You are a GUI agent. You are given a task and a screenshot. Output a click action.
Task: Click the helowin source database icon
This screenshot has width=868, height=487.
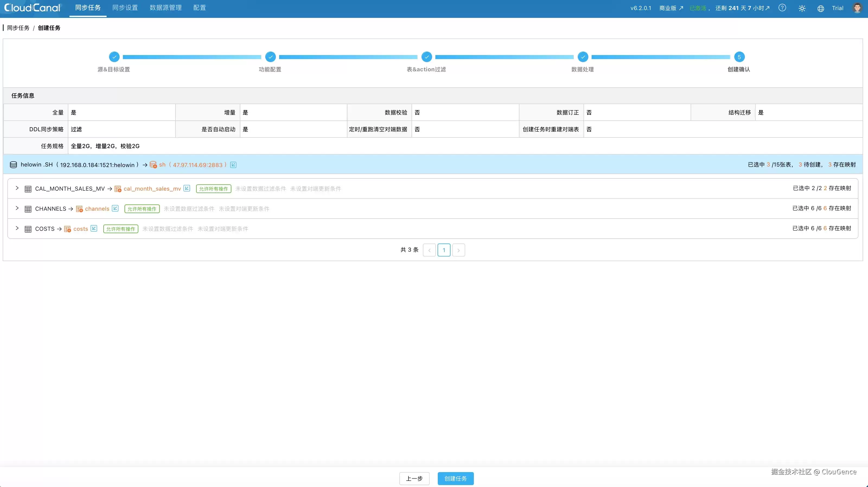(x=14, y=165)
